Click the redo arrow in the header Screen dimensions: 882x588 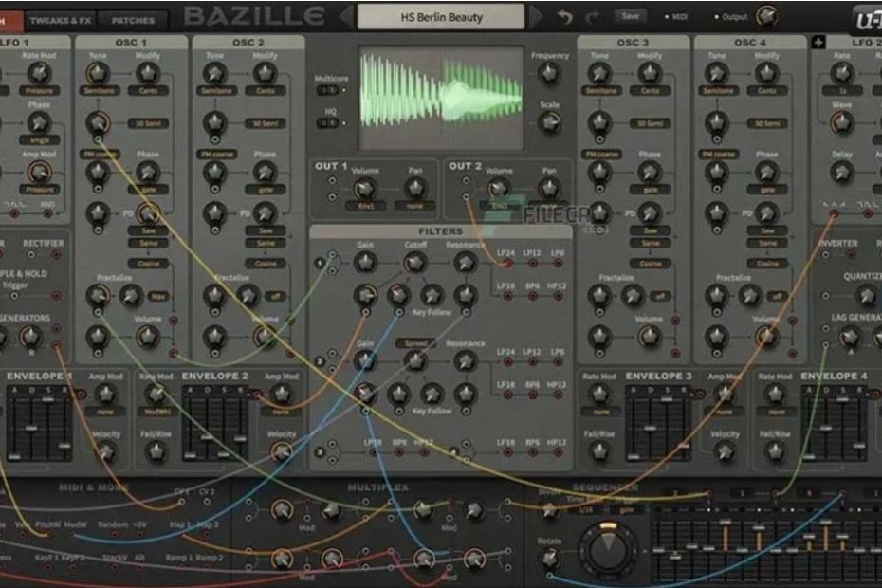tap(593, 17)
